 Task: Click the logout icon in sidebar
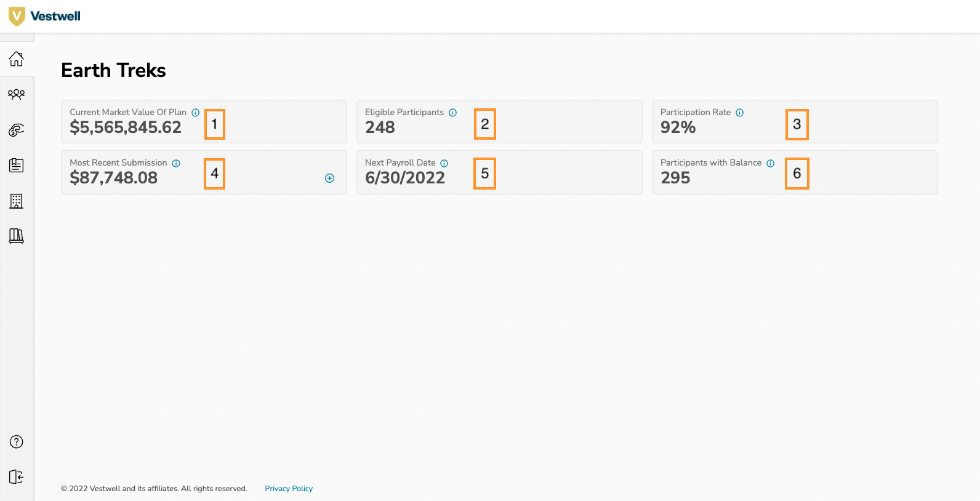[x=17, y=477]
